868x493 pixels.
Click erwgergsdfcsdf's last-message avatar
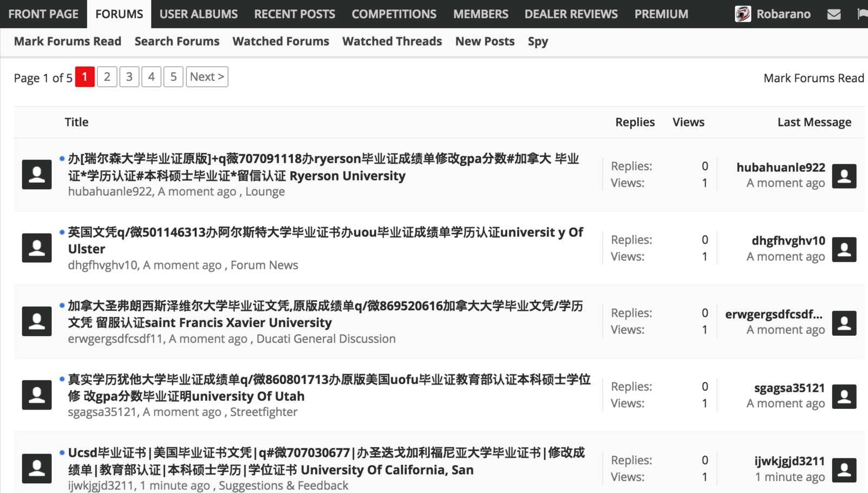coord(844,323)
